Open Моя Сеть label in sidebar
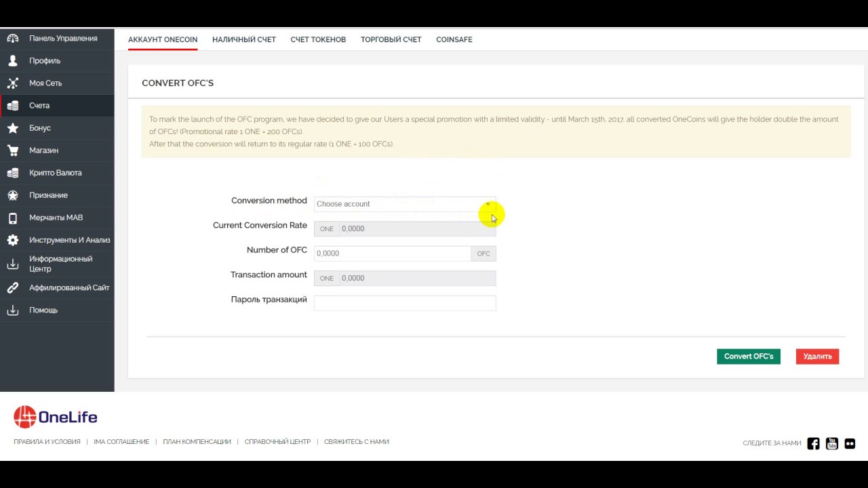868x488 pixels. 45,83
